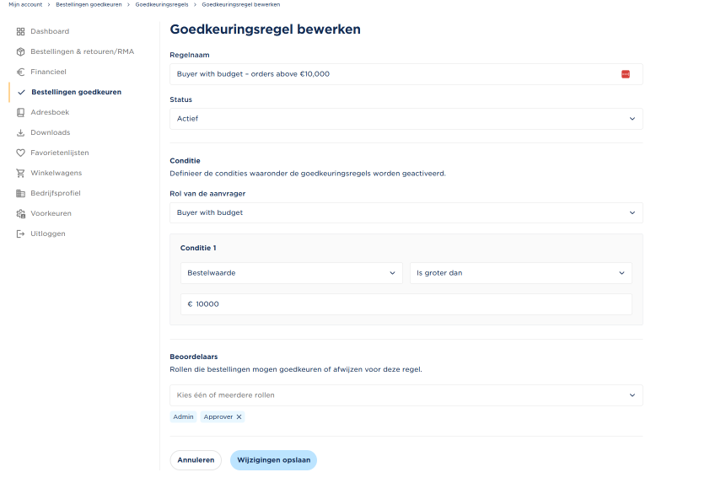Click the Bestellingen & retouren package icon
The image size is (726, 483).
(x=20, y=52)
